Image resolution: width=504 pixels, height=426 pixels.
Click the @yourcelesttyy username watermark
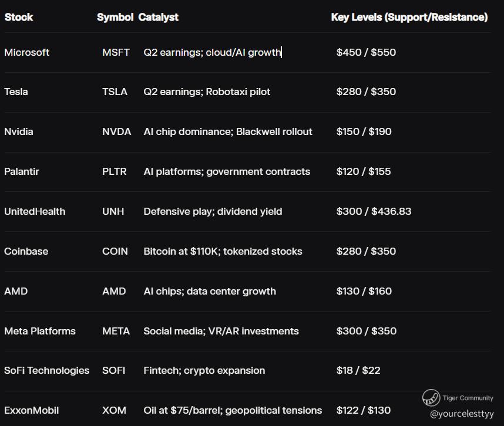coord(462,414)
